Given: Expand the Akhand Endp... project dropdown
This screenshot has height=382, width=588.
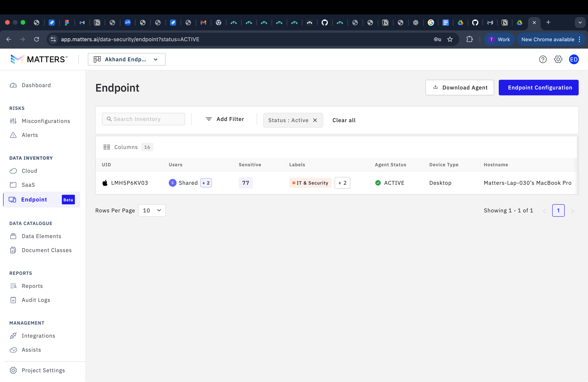Looking at the screenshot, I should coord(127,59).
